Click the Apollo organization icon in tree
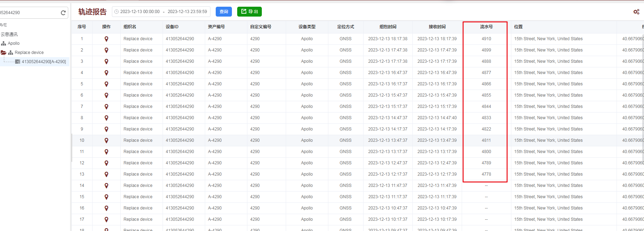Viewport: 644px width, 231px height. click(x=4, y=43)
